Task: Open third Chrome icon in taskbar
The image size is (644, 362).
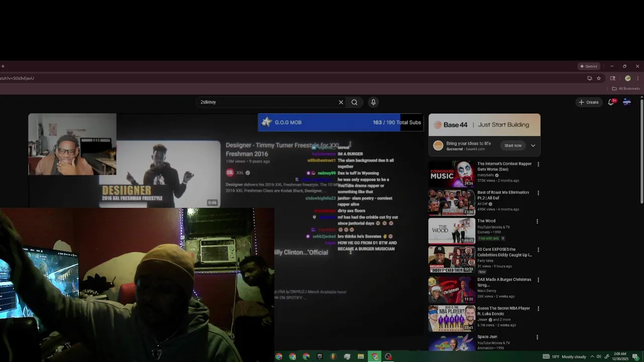Action: [x=306, y=356]
